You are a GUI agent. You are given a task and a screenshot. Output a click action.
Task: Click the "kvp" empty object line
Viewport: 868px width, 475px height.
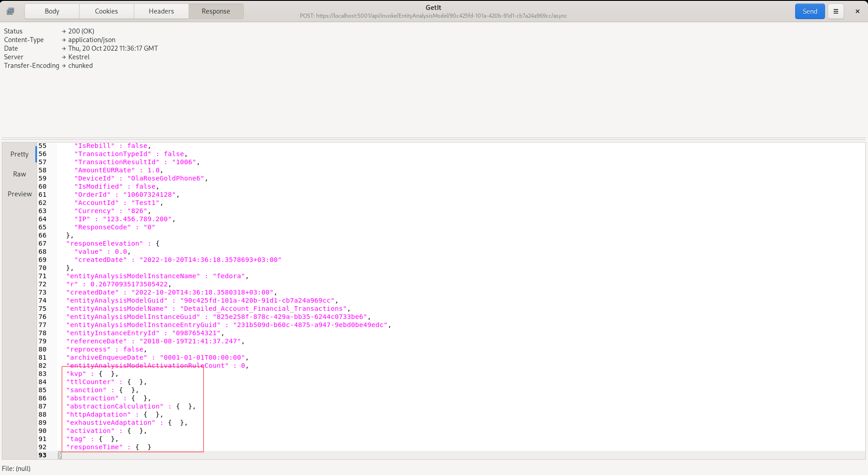click(x=92, y=374)
